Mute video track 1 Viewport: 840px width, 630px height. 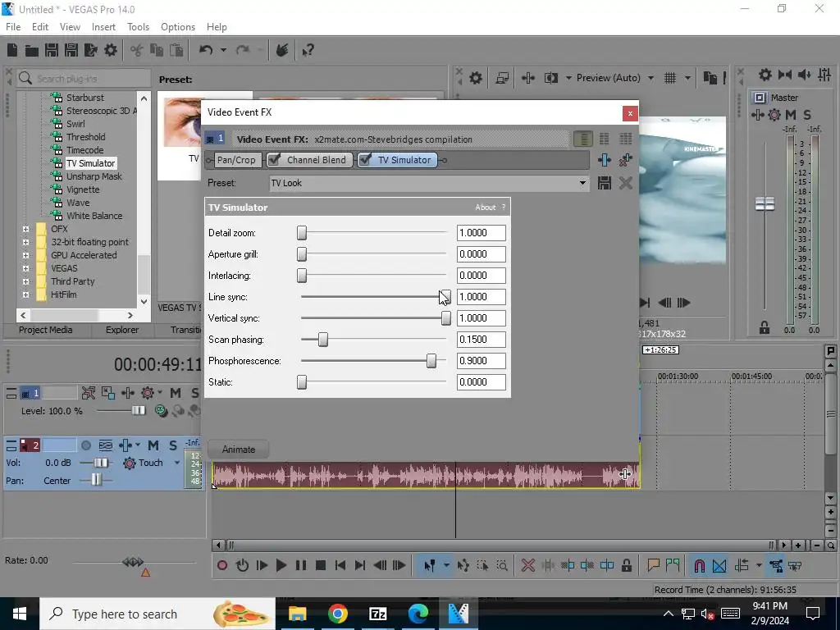176,393
